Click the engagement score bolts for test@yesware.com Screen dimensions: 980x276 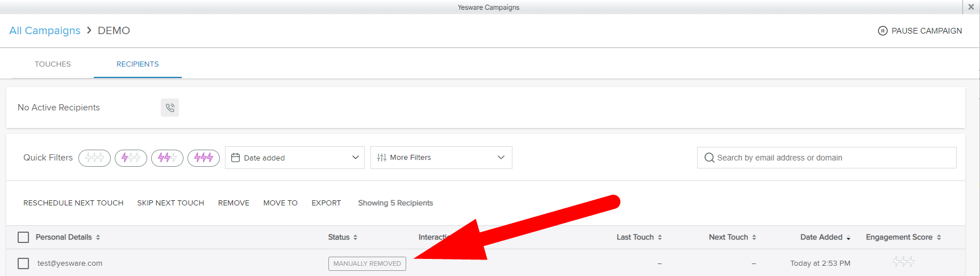click(x=903, y=262)
